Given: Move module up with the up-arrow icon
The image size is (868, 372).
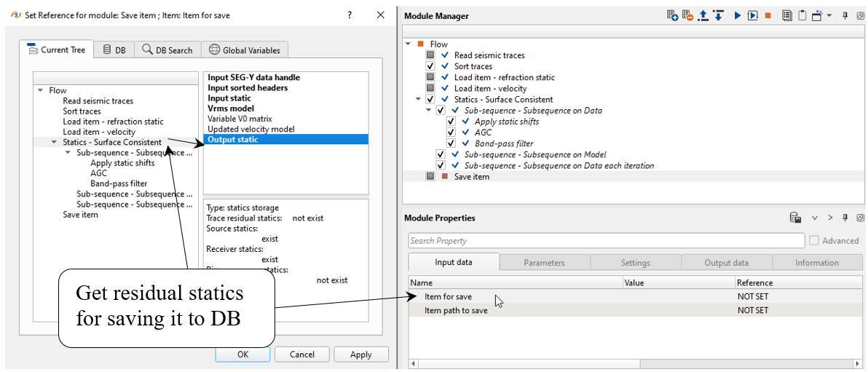Looking at the screenshot, I should [703, 15].
